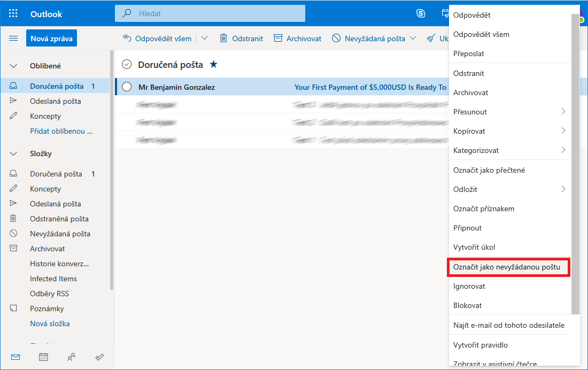Click the Nová složka link
This screenshot has height=370, width=588.
(x=50, y=323)
